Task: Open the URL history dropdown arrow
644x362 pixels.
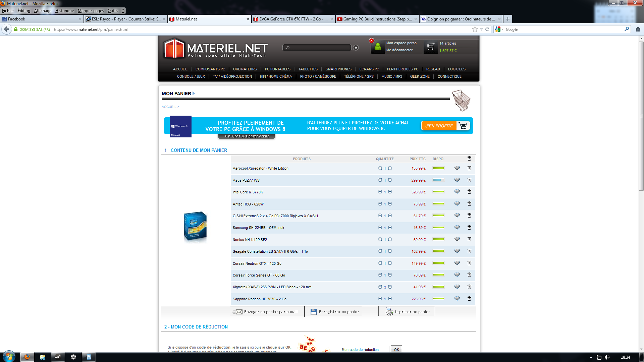Action: [481, 29]
